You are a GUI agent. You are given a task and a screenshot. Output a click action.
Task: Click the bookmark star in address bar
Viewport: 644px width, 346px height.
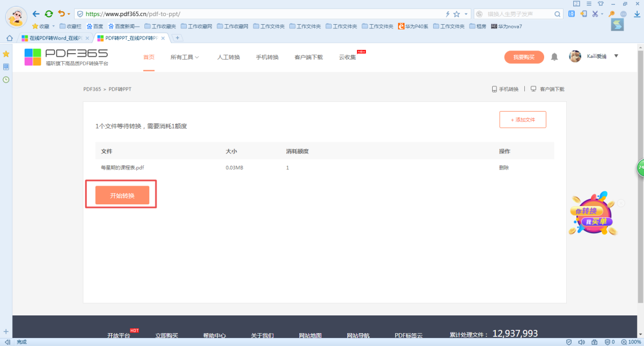click(x=457, y=14)
